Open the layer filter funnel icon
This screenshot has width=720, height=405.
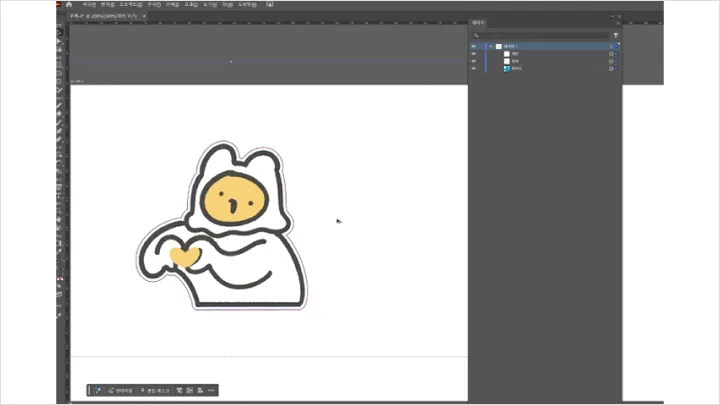point(616,35)
